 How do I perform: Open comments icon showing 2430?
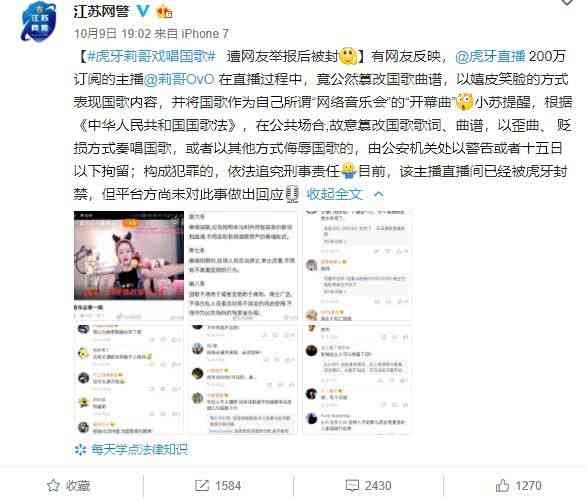(352, 486)
